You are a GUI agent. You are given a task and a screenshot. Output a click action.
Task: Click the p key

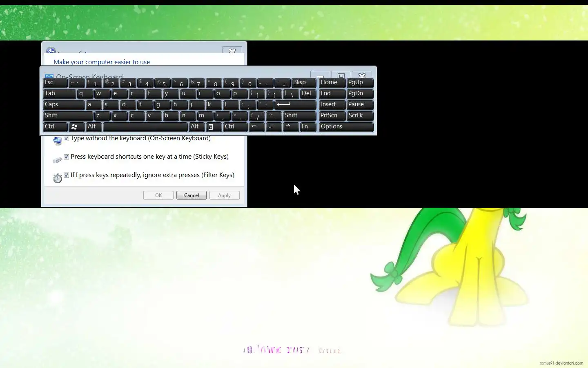[x=240, y=94]
